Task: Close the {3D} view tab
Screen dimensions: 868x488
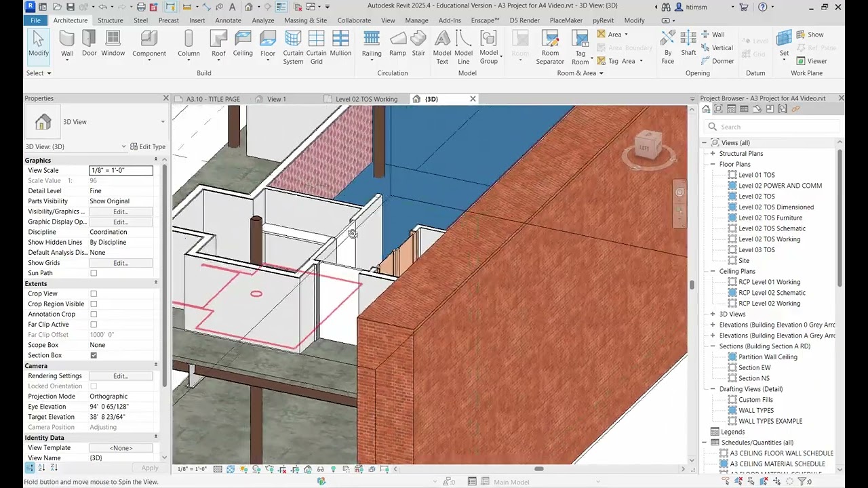Action: [x=473, y=99]
